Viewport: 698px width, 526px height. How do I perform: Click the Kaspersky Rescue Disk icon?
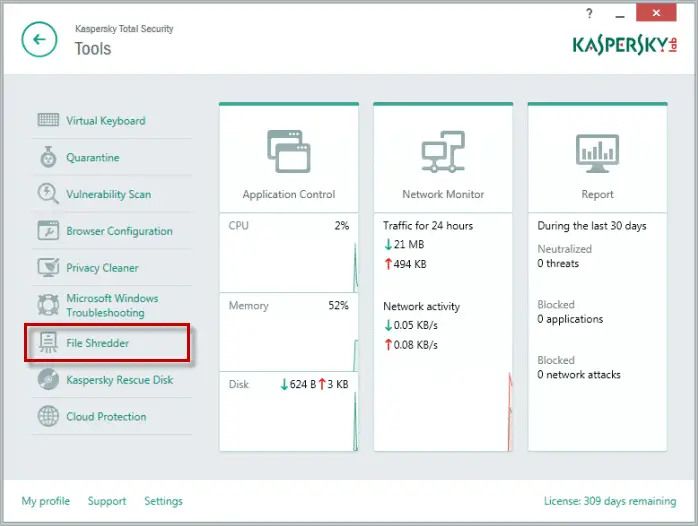coord(48,379)
